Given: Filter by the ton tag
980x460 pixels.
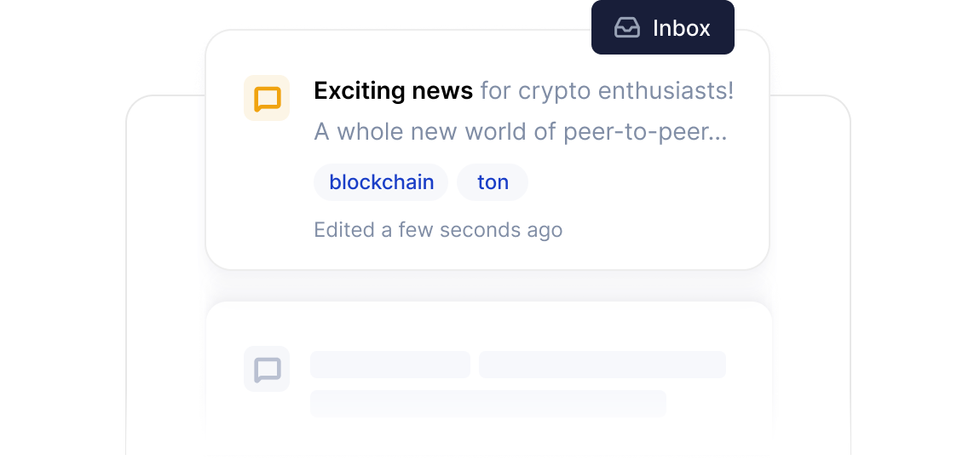Looking at the screenshot, I should pyautogui.click(x=493, y=182).
